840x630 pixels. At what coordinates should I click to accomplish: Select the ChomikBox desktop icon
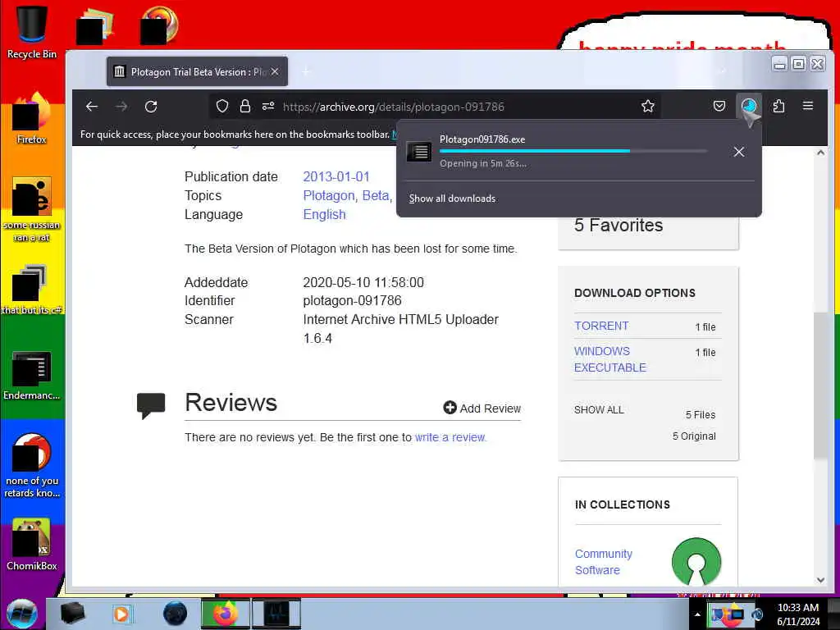pos(32,545)
